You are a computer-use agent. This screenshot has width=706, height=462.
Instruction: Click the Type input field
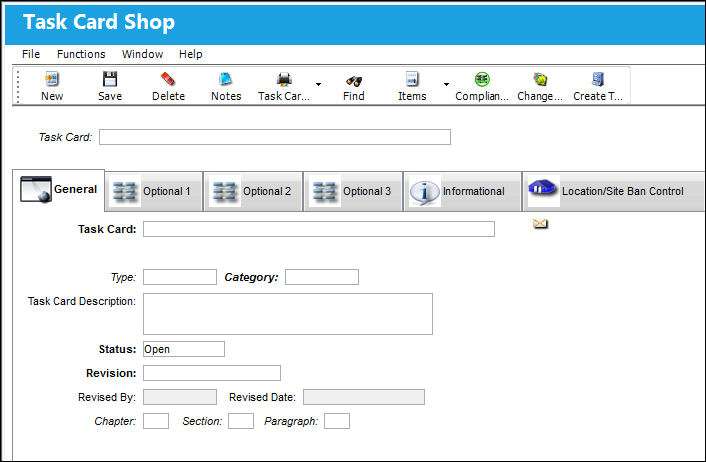click(180, 277)
